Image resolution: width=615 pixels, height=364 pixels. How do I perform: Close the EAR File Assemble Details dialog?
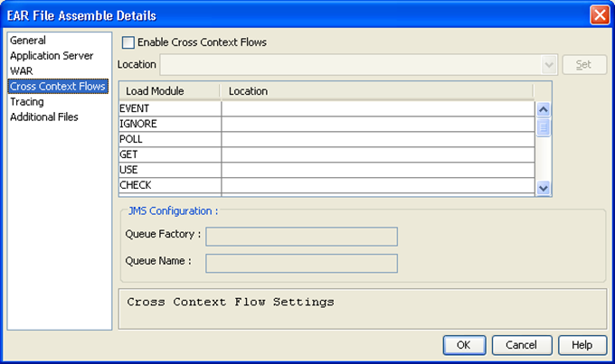click(599, 15)
